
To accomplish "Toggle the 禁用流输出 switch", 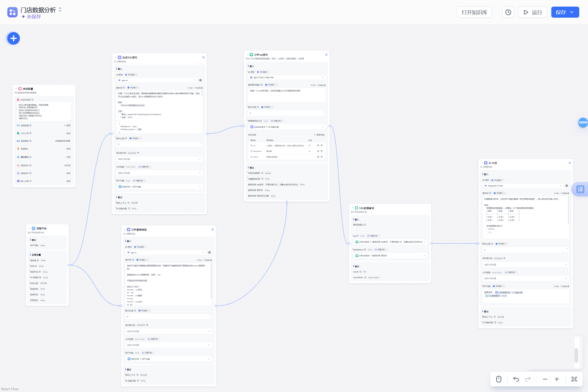I will coord(355,230).
